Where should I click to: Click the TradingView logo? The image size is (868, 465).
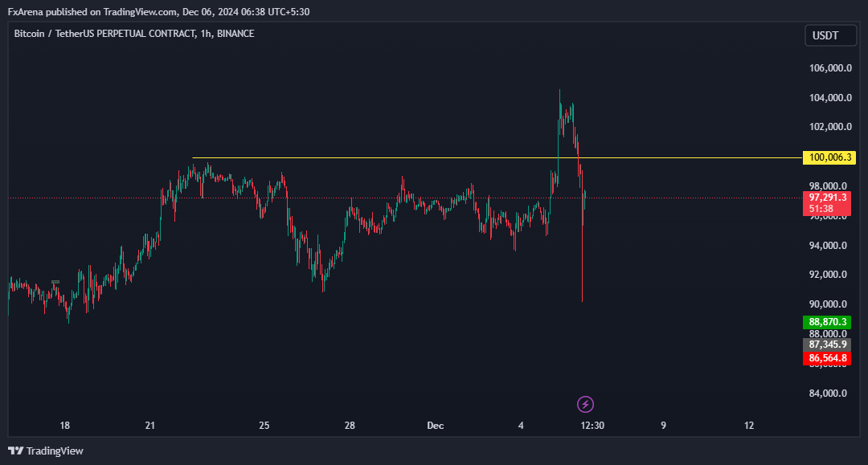(x=45, y=451)
